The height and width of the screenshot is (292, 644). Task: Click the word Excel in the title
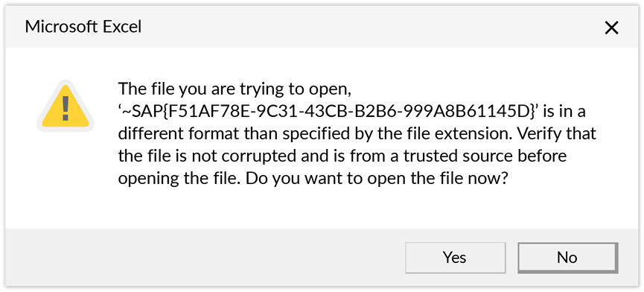point(122,27)
